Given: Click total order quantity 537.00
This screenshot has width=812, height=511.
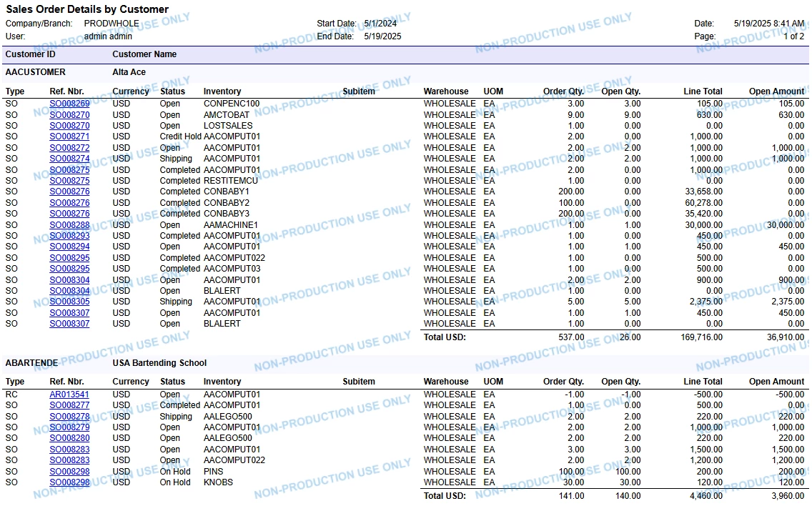Looking at the screenshot, I should (x=571, y=337).
